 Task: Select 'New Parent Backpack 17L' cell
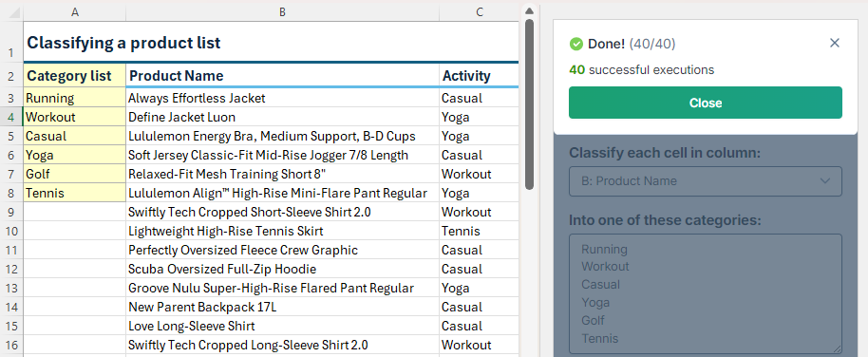[282, 307]
